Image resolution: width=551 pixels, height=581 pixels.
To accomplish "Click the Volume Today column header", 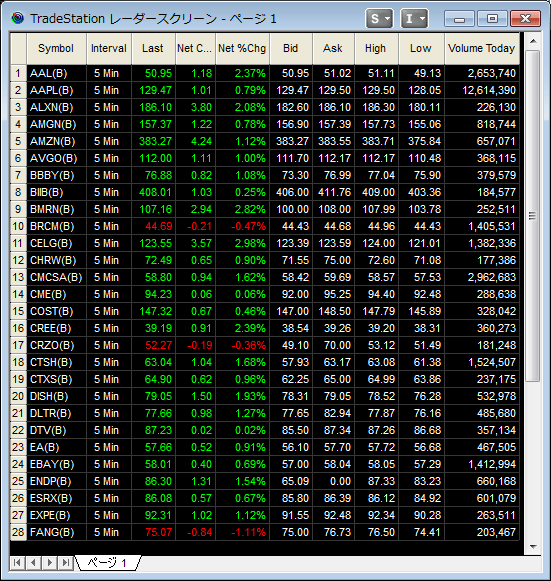I will tap(482, 49).
